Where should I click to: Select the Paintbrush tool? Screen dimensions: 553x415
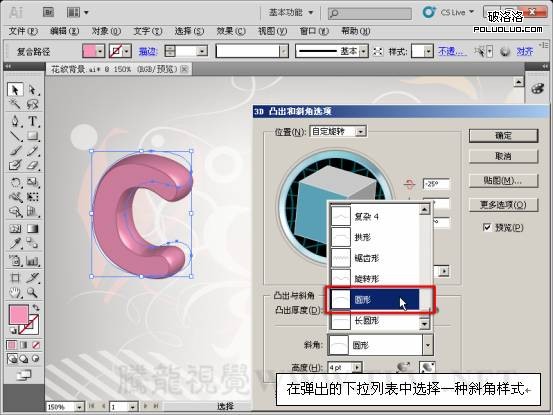pos(15,151)
